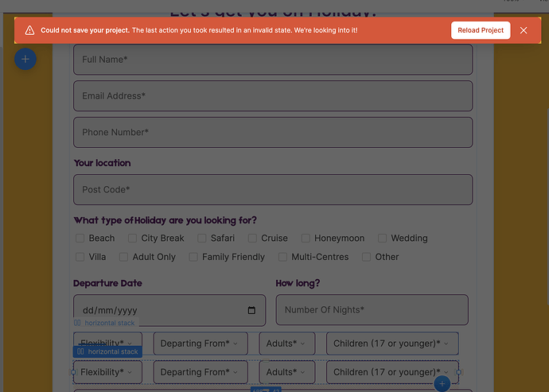Expand the bottom-row Children (17 or younger) dropdown
This screenshot has width=549, height=392.
[391, 372]
